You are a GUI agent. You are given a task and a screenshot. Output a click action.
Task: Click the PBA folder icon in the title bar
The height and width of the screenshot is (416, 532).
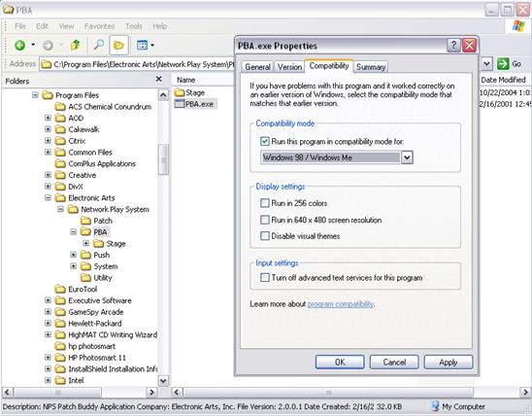pos(8,10)
